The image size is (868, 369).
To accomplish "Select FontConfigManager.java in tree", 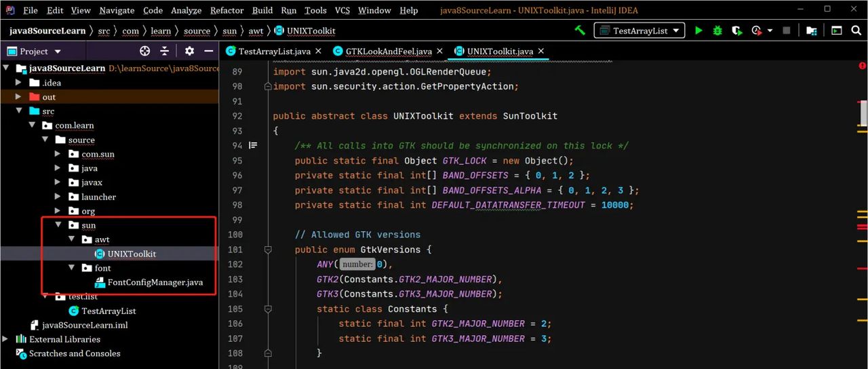I will pyautogui.click(x=155, y=282).
